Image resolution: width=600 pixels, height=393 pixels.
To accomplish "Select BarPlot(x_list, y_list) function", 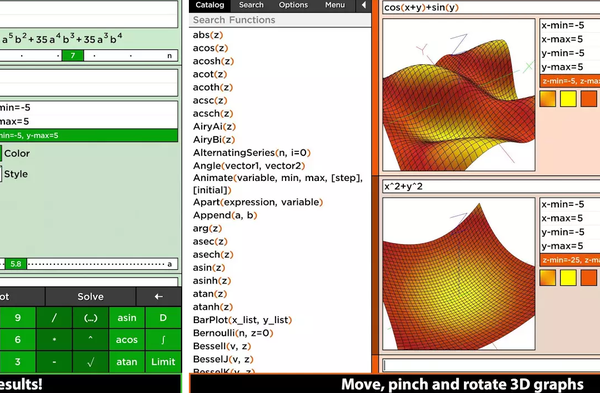I will click(242, 320).
